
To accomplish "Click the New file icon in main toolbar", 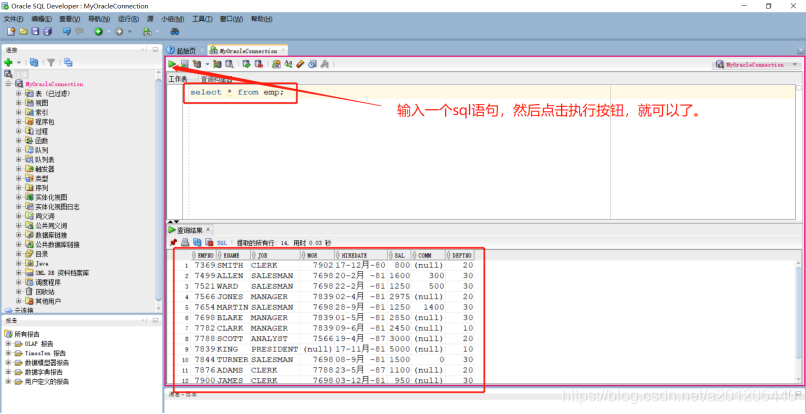I will pyautogui.click(x=10, y=31).
